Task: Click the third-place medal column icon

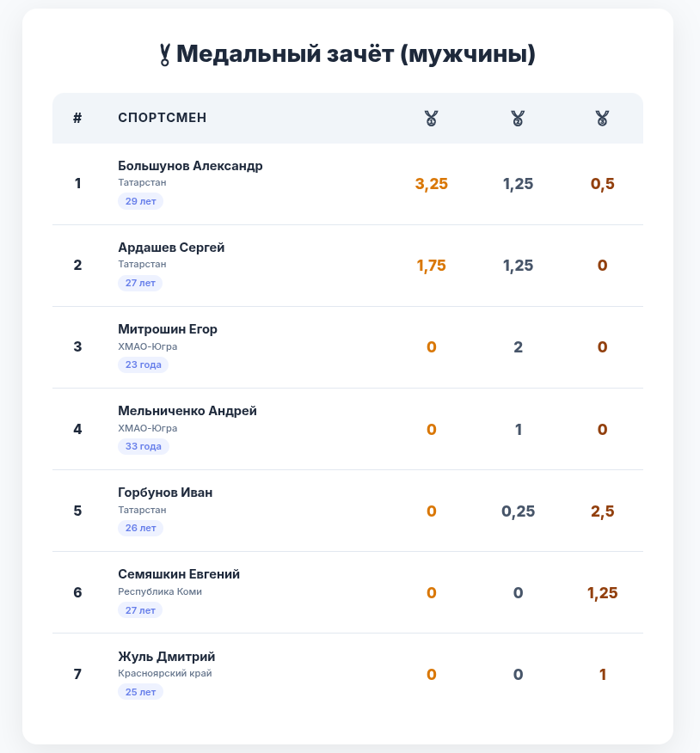Action: [x=602, y=119]
